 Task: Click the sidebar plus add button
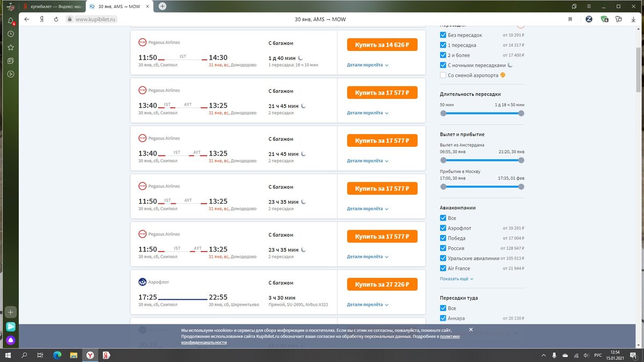[11, 312]
